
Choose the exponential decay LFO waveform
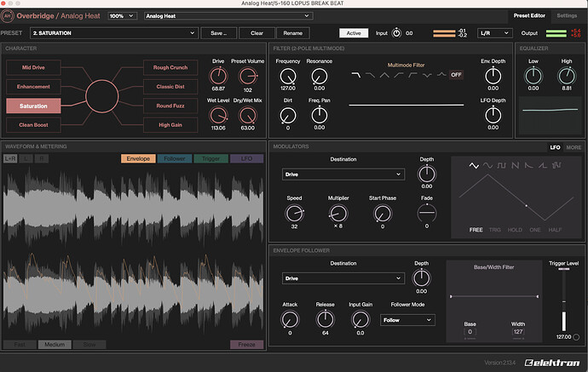(528, 165)
